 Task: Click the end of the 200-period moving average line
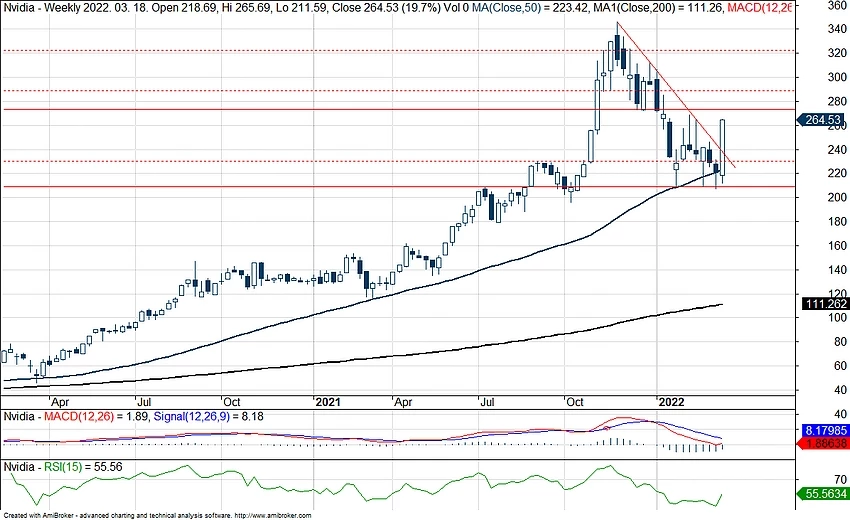coord(722,304)
